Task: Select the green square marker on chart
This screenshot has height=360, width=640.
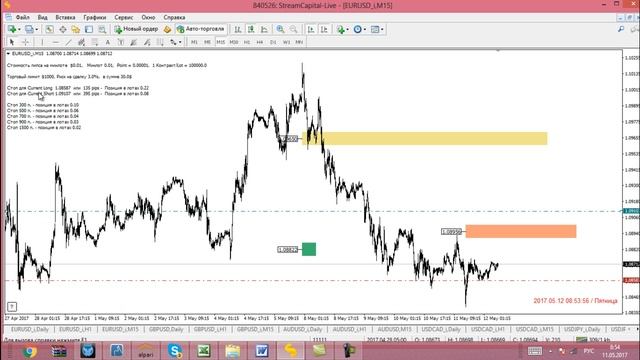Action: (309, 249)
